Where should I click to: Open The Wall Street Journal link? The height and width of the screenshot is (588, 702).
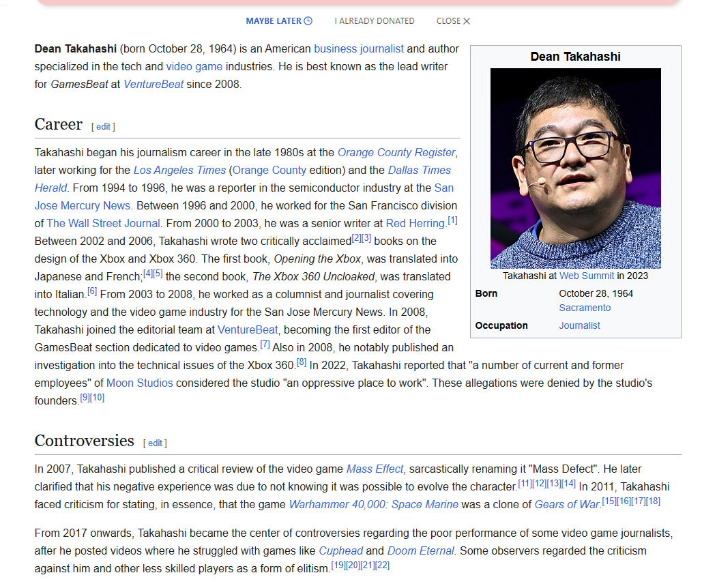tap(104, 223)
